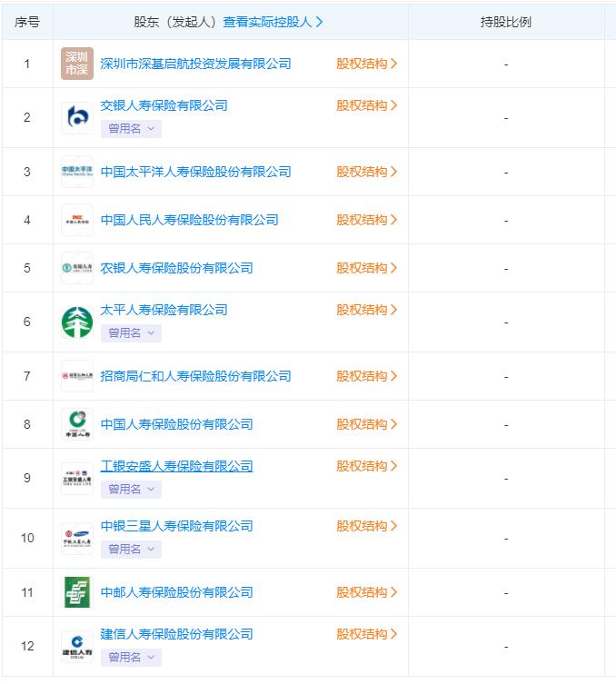Viewport: 616px width, 684px height.
Task: Open 建信人寿保险股份有限公司 link
Action: [176, 634]
